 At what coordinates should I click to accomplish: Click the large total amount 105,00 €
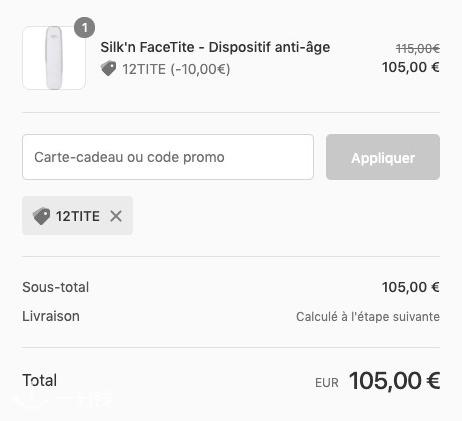tap(395, 380)
